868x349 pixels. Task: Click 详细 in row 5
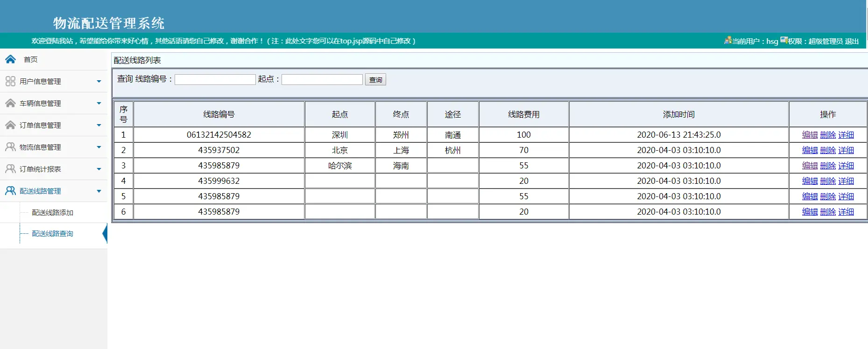point(846,196)
